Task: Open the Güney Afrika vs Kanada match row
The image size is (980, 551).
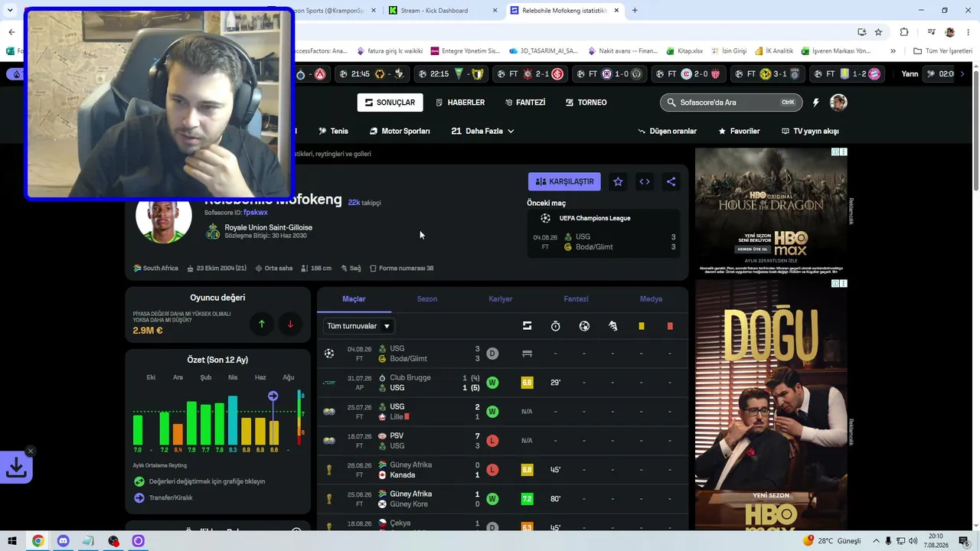Action: [x=502, y=470]
